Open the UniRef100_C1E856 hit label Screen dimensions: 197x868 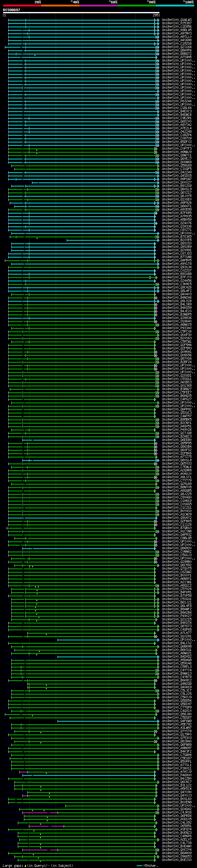click(x=177, y=26)
